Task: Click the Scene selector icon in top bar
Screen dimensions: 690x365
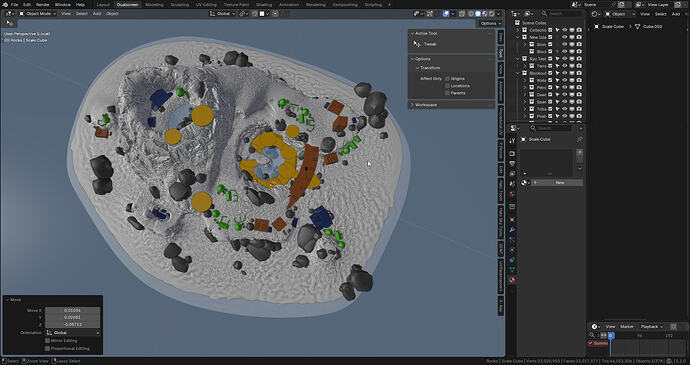Action: click(575, 4)
